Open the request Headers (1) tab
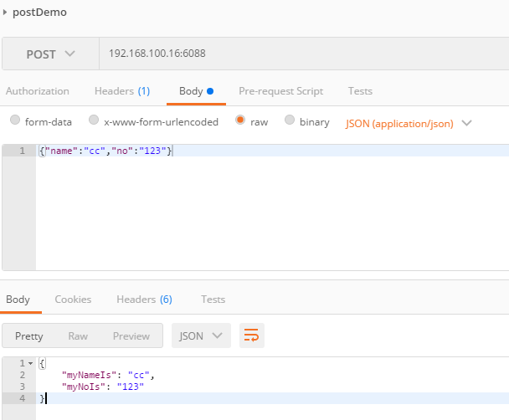The height and width of the screenshot is (420, 509). (122, 91)
